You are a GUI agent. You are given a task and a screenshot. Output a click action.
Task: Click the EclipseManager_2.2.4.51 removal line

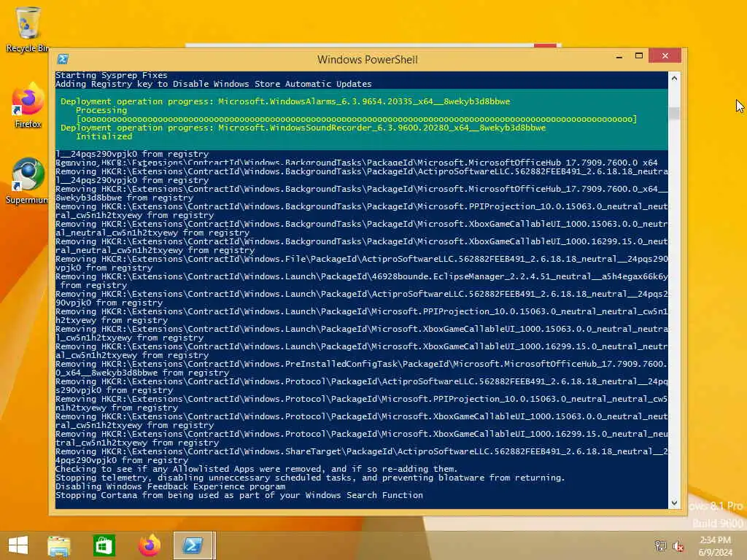click(362, 281)
